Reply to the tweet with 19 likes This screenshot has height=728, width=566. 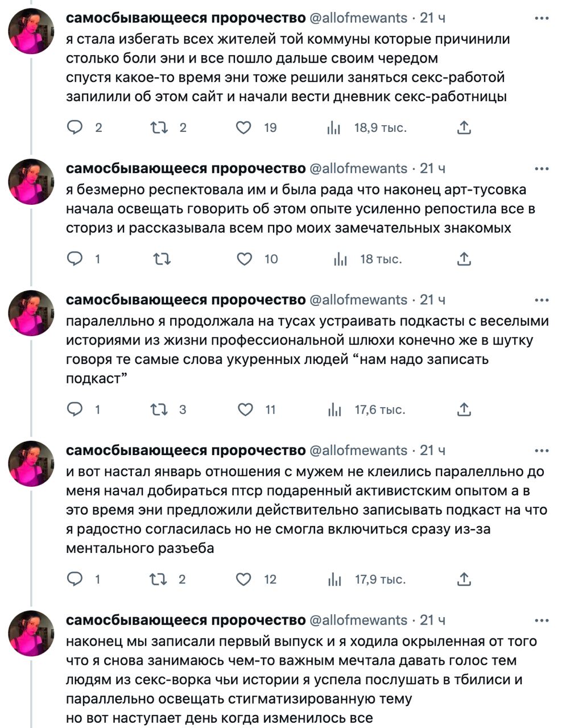(75, 127)
